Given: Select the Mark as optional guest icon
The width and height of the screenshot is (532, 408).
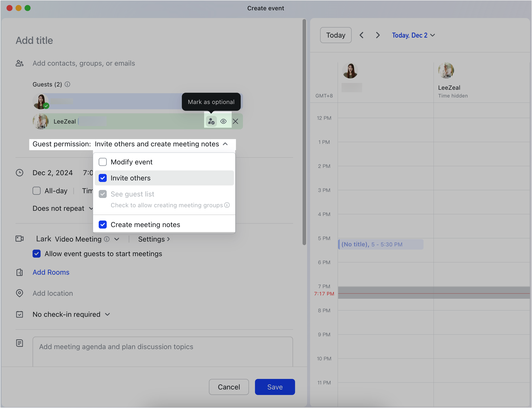Looking at the screenshot, I should pyautogui.click(x=211, y=121).
